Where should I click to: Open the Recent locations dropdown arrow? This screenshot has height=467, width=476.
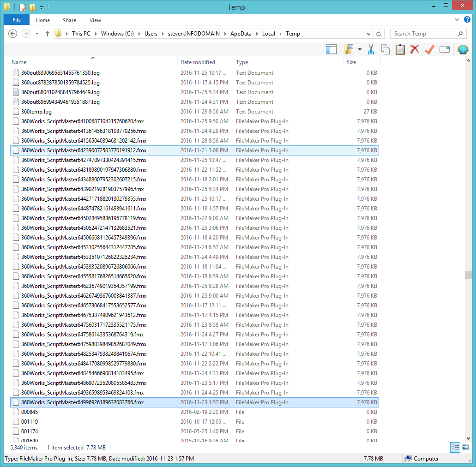point(37,34)
